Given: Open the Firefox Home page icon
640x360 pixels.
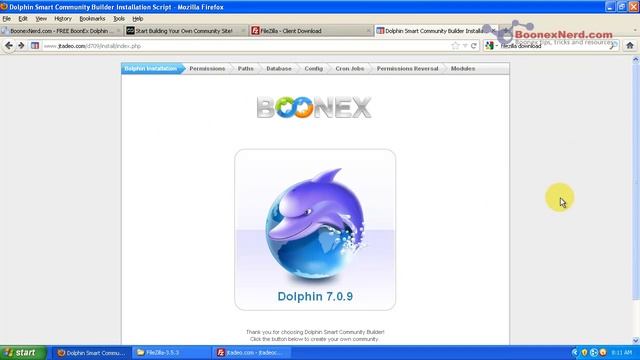Looking at the screenshot, I should tap(630, 46).
